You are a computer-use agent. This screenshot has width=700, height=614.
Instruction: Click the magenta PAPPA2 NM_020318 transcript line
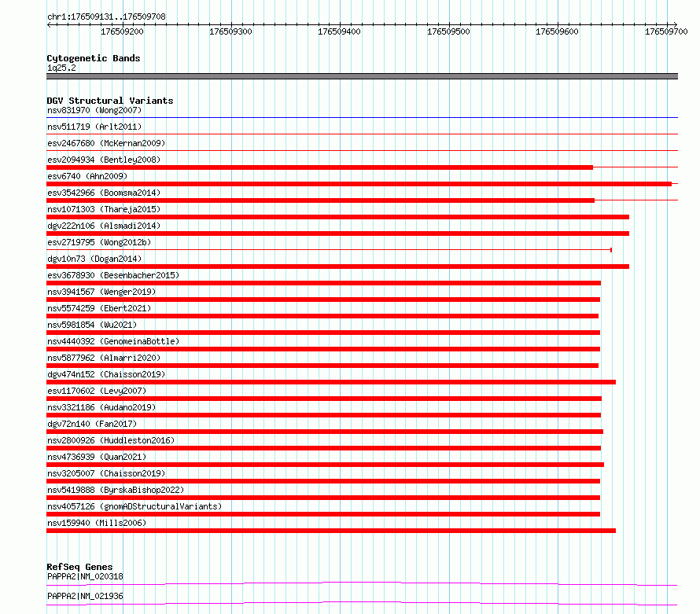362,583
